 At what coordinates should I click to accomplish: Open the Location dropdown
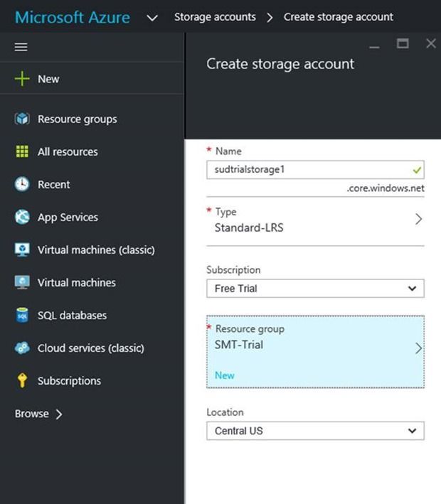[315, 431]
